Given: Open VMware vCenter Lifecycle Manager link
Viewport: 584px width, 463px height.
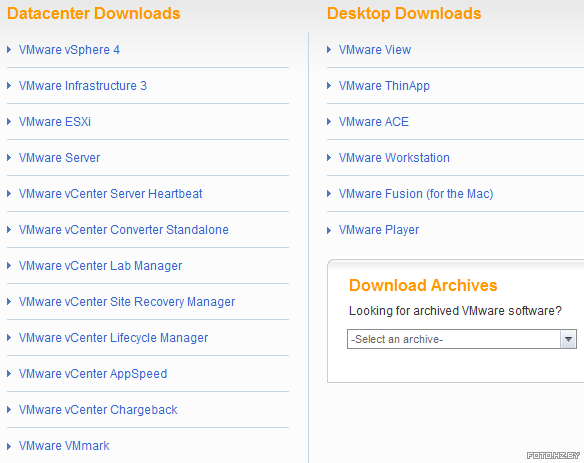Looking at the screenshot, I should point(114,338).
